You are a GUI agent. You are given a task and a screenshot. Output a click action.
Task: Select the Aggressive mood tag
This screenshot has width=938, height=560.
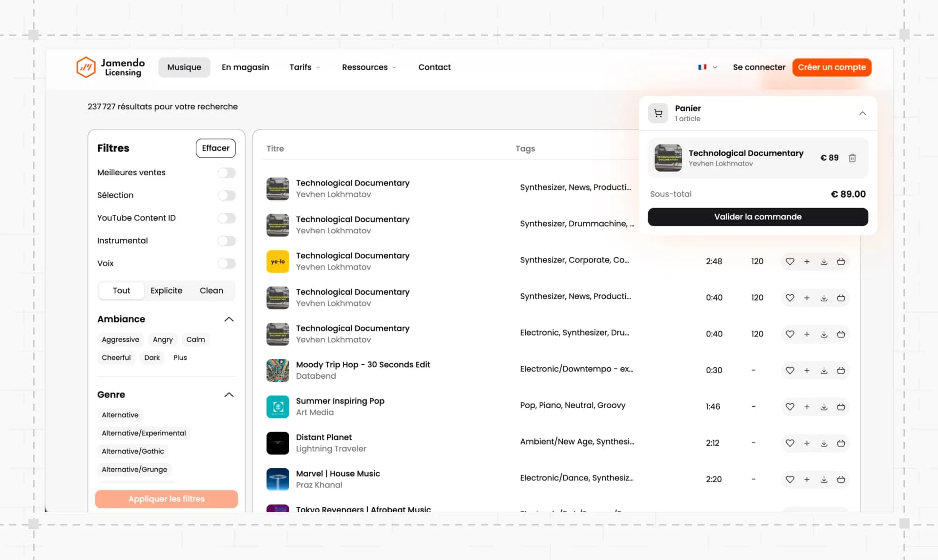click(x=120, y=340)
